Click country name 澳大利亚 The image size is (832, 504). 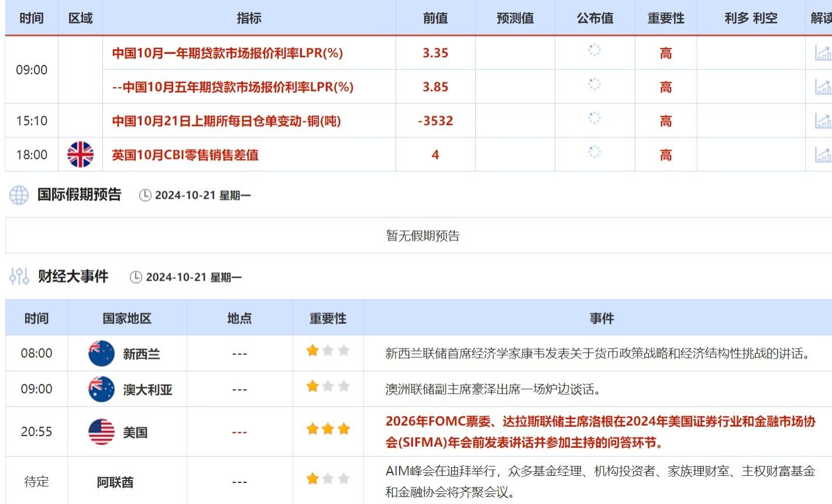pyautogui.click(x=147, y=390)
